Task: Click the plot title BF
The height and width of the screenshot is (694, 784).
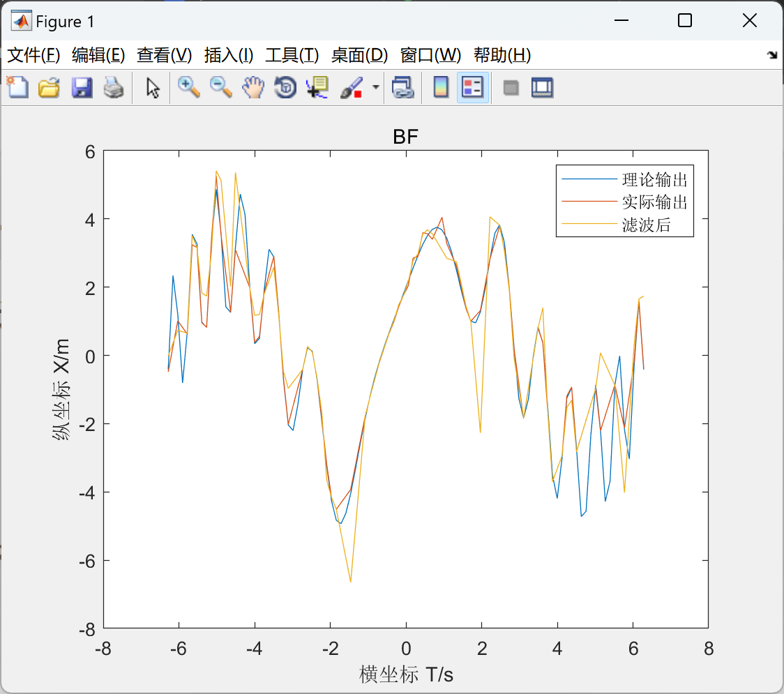Action: coord(405,137)
